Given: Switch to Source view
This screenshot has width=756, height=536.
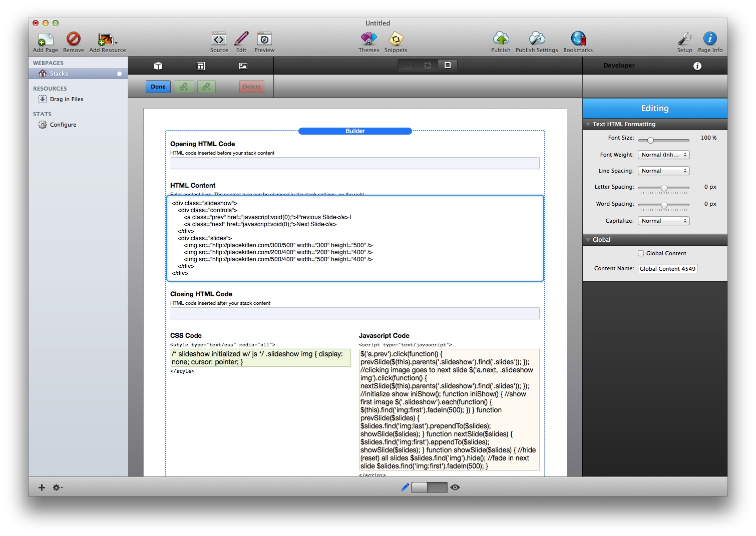Looking at the screenshot, I should 219,40.
